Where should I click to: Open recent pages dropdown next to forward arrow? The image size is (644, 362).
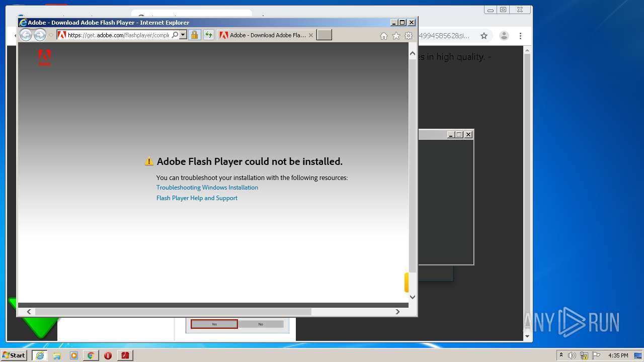51,35
